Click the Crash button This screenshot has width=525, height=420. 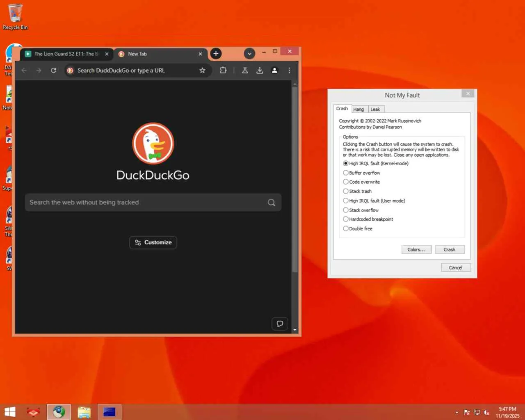[450, 249]
